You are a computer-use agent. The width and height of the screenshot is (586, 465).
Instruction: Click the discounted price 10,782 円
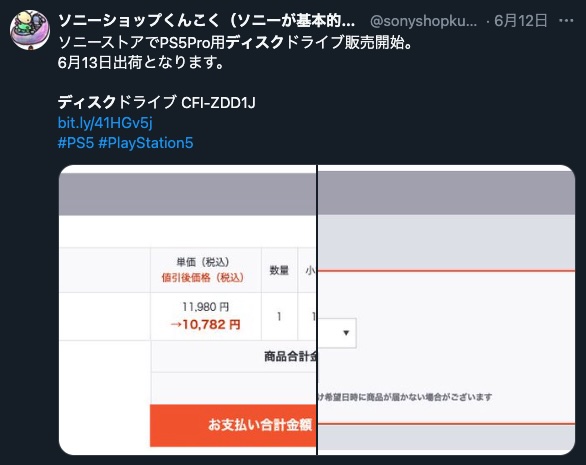point(205,324)
